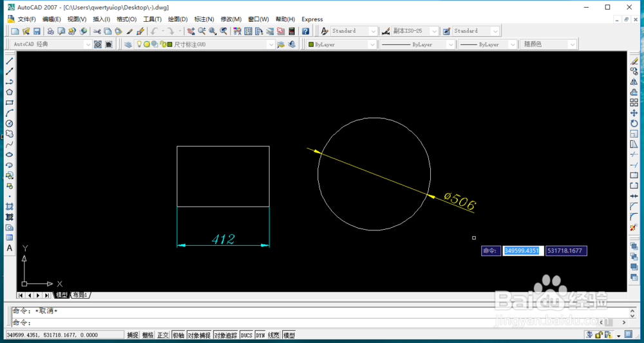Toggle 线宽 lineweight display
644x343 pixels.
[274, 335]
